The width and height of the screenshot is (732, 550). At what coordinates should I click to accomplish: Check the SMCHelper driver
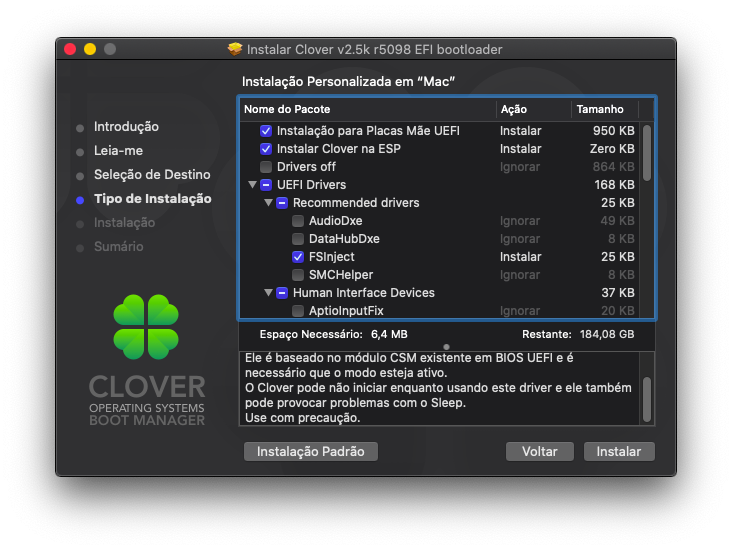coord(298,275)
